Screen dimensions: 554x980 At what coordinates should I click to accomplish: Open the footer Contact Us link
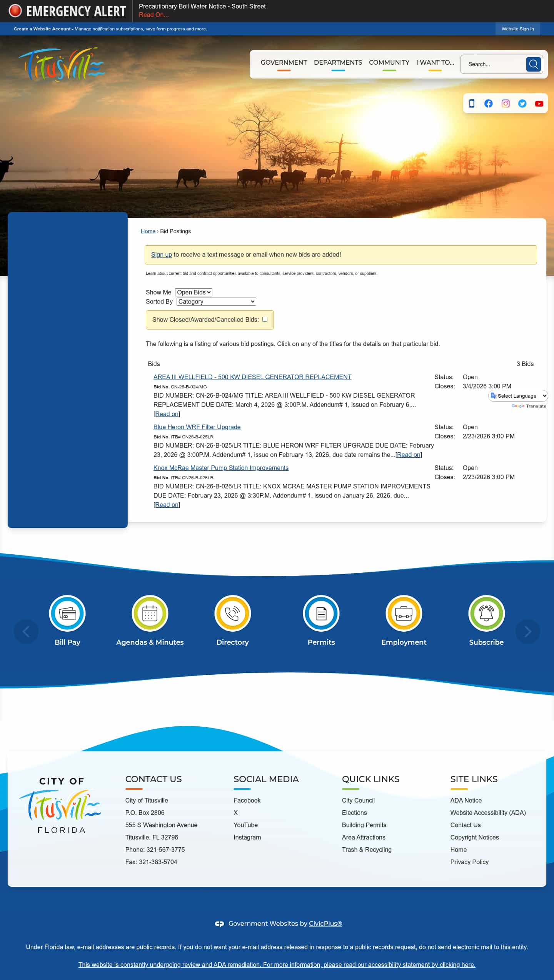click(x=466, y=825)
